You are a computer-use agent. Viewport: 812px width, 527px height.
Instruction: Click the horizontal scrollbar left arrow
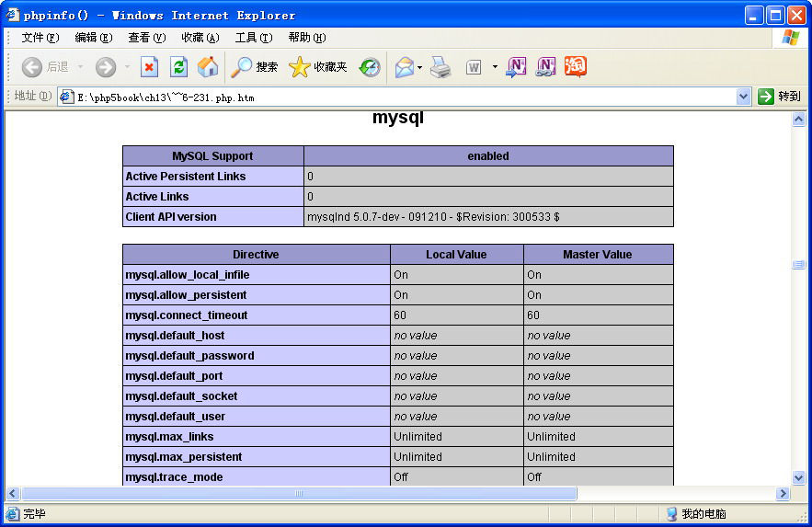pyautogui.click(x=13, y=493)
